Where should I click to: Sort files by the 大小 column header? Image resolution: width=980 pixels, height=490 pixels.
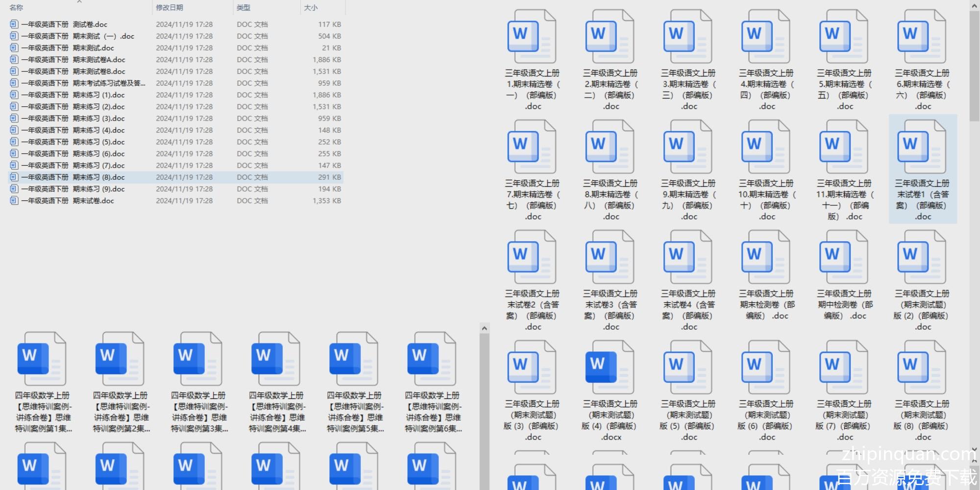click(x=311, y=8)
